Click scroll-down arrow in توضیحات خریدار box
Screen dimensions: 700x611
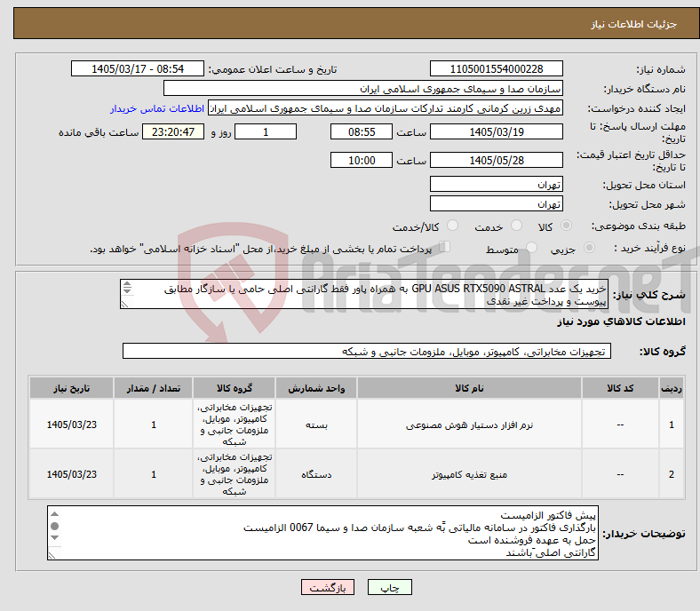coord(54,538)
